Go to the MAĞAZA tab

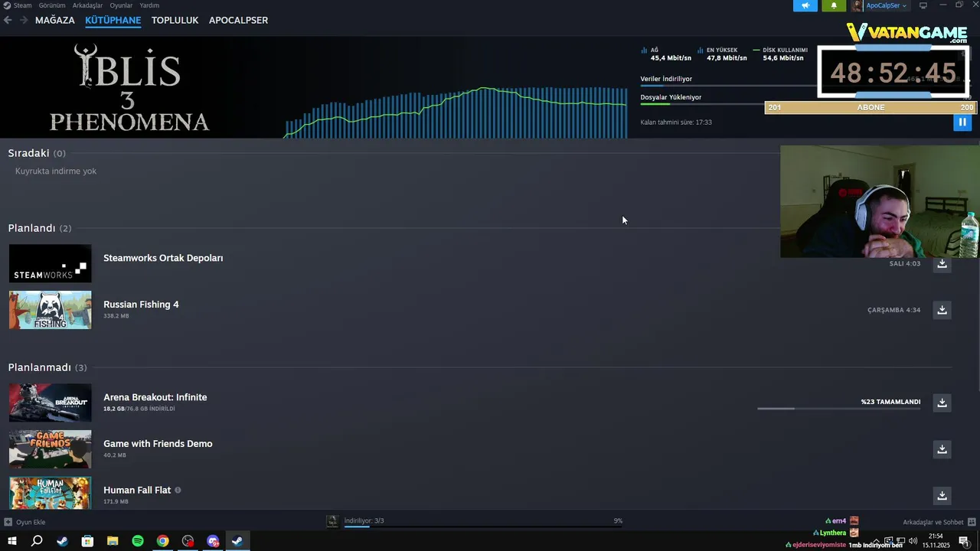coord(55,20)
